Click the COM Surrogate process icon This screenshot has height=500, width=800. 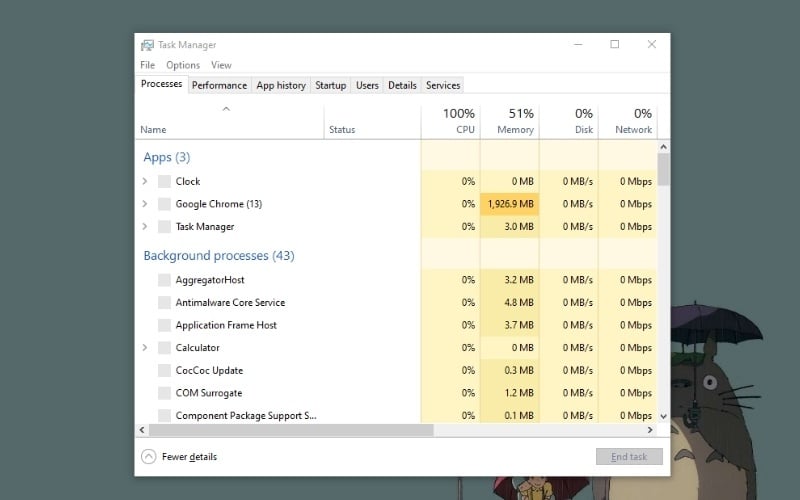click(164, 393)
